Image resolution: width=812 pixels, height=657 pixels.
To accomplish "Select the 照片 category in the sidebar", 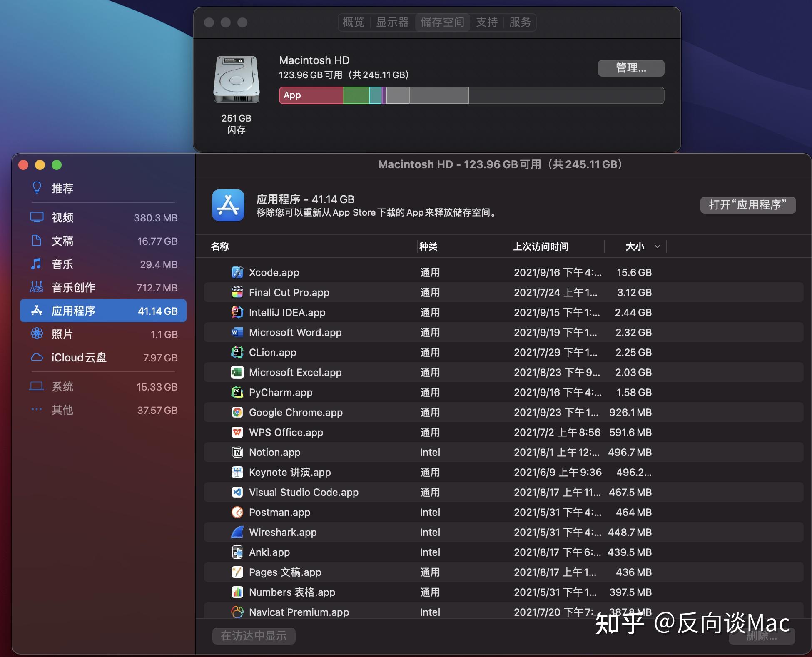I will coord(62,334).
